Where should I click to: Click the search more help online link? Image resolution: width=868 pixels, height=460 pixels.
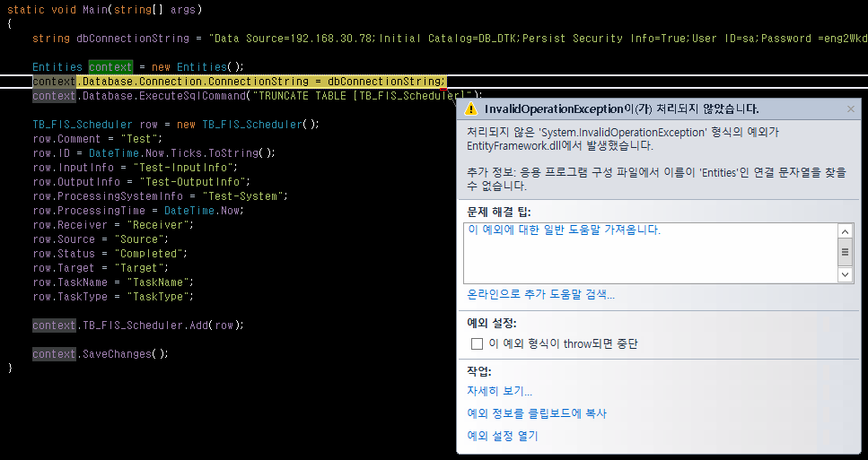click(x=540, y=294)
